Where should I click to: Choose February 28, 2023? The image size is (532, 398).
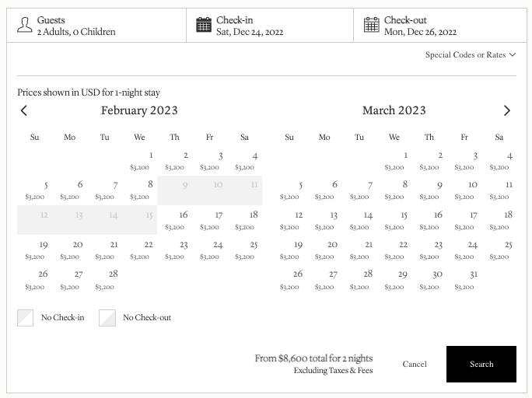(x=106, y=279)
